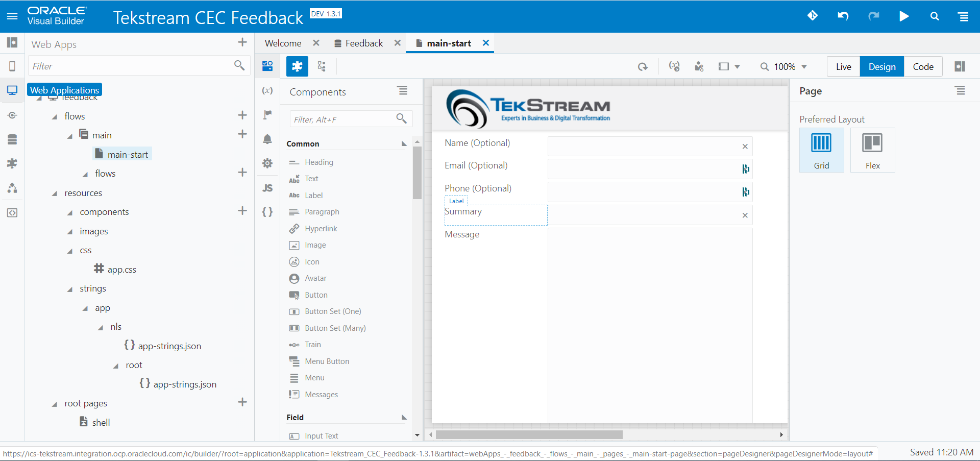Open page Settings gear
This screenshot has width=980, height=461.
pyautogui.click(x=267, y=163)
